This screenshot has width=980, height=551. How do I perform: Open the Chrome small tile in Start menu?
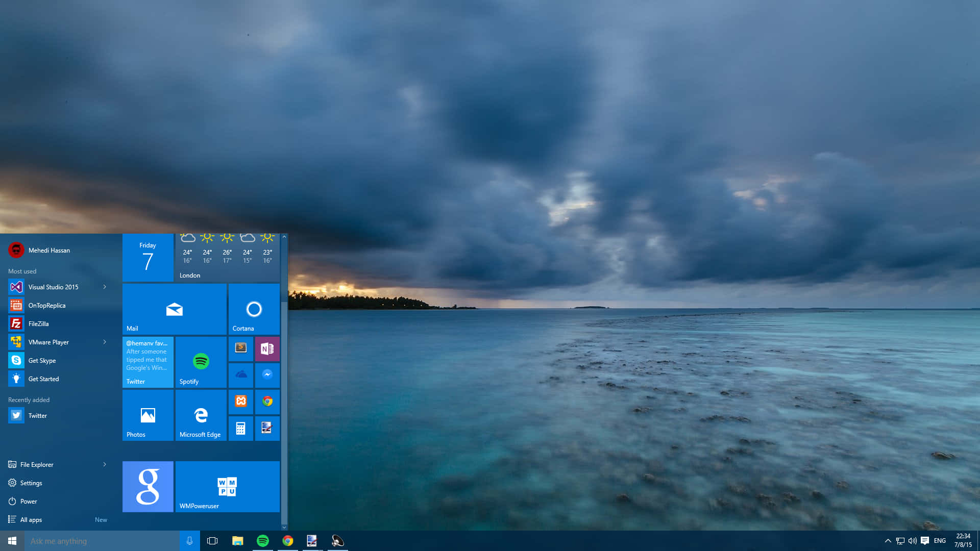pyautogui.click(x=267, y=402)
